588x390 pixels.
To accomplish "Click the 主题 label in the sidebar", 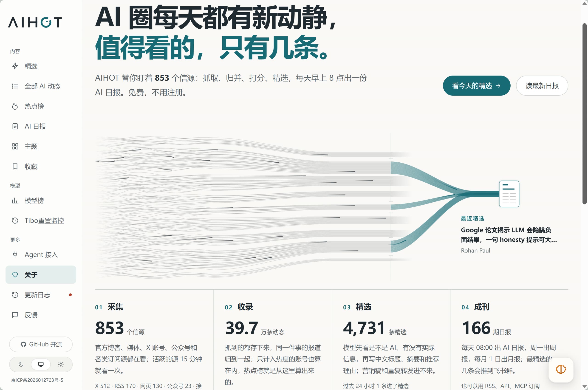I will (31, 146).
